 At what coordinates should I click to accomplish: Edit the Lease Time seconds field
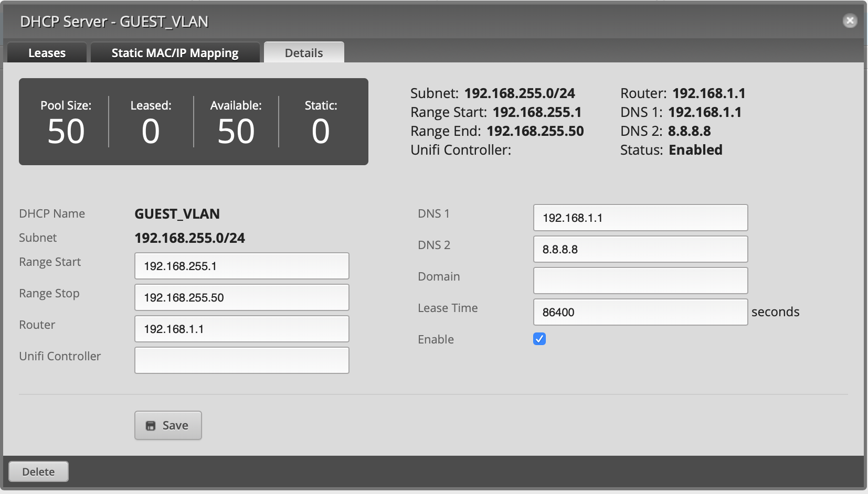pyautogui.click(x=640, y=312)
